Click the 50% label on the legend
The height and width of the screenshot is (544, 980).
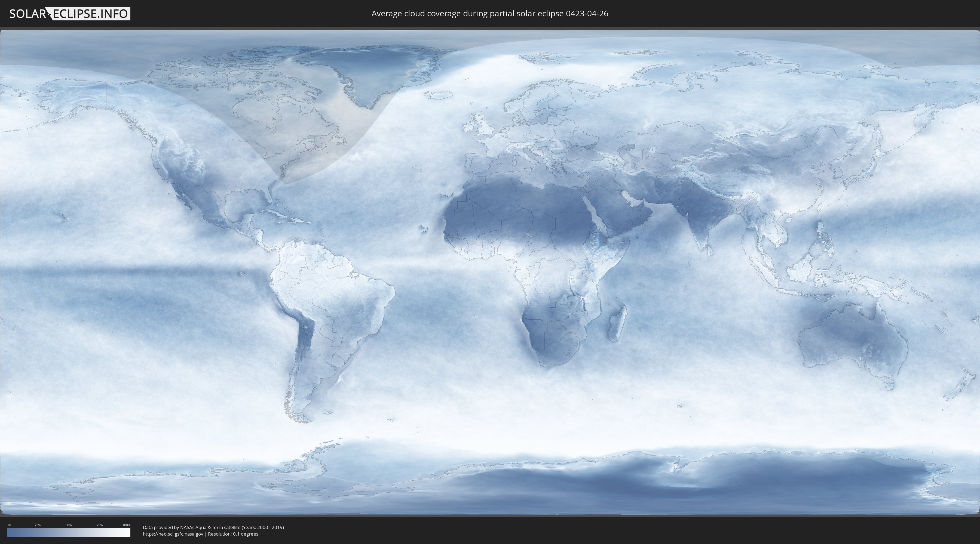(69, 525)
